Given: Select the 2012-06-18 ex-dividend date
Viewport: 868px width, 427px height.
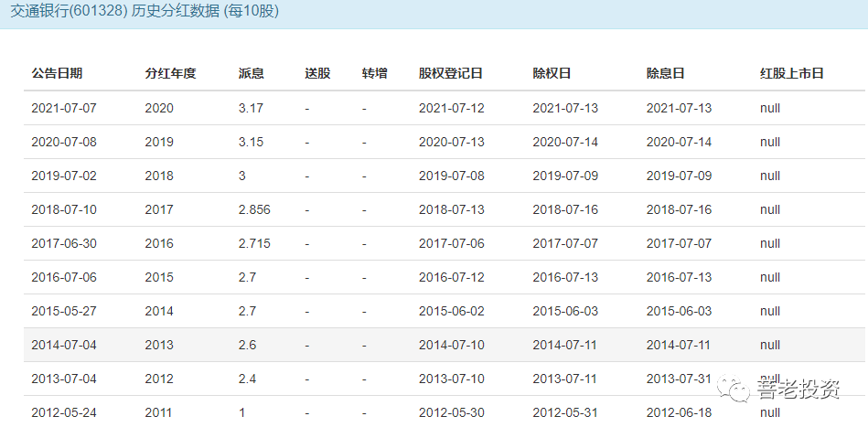Looking at the screenshot, I should [x=680, y=412].
